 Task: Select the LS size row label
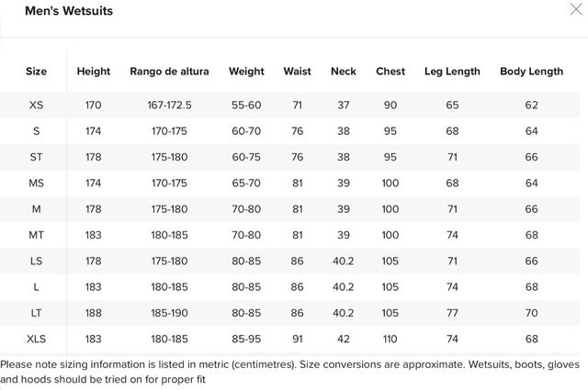click(36, 262)
